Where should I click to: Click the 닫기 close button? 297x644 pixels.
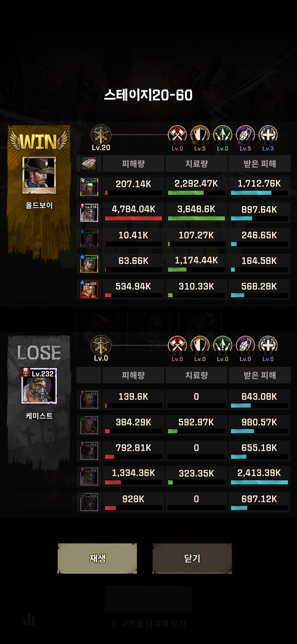pyautogui.click(x=192, y=558)
